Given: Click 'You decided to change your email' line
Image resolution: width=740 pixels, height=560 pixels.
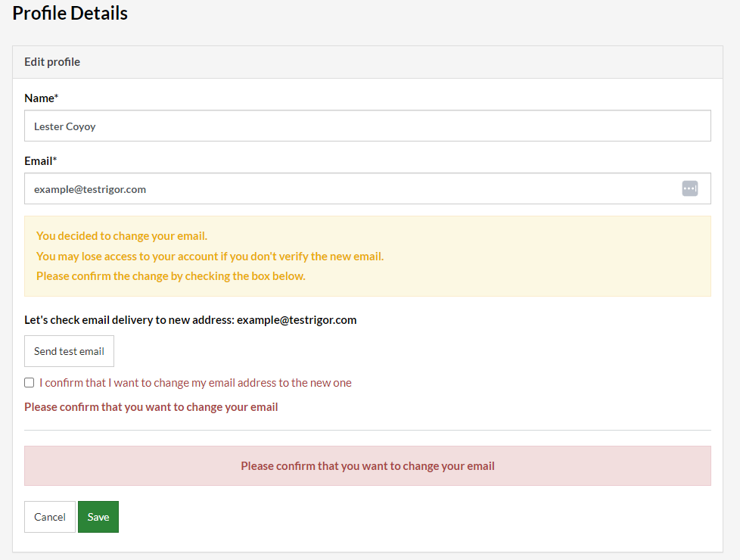Looking at the screenshot, I should [121, 236].
